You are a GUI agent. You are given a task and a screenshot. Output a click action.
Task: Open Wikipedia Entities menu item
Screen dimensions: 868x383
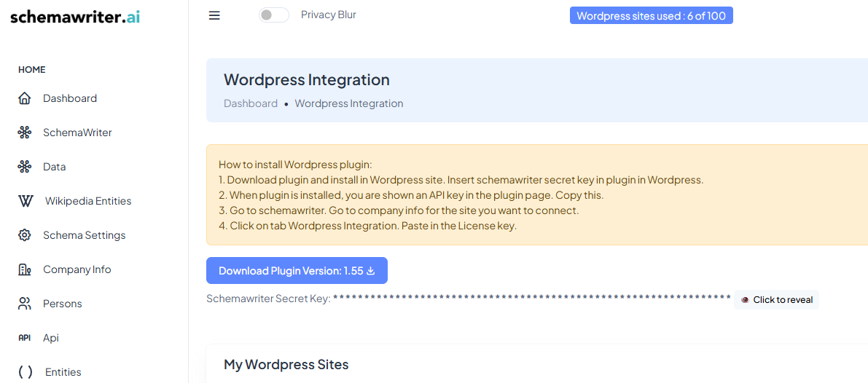click(x=88, y=201)
